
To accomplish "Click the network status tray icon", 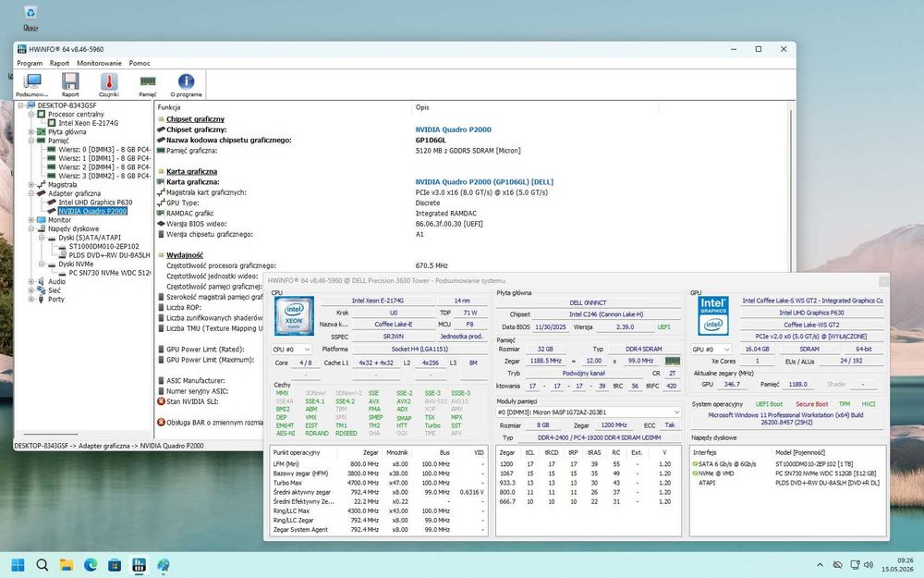I will pos(855,565).
